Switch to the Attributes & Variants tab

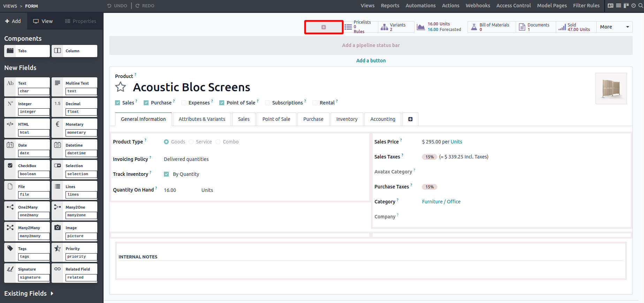pos(202,119)
